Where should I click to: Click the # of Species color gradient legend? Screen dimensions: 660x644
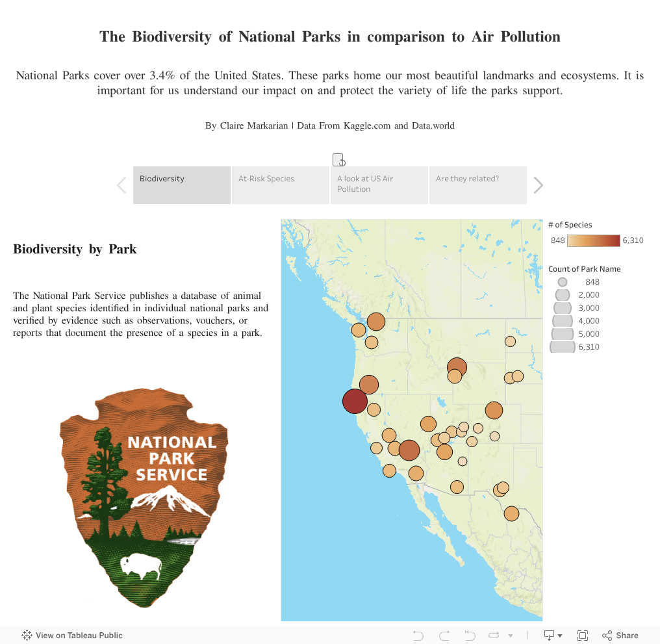[x=594, y=240]
